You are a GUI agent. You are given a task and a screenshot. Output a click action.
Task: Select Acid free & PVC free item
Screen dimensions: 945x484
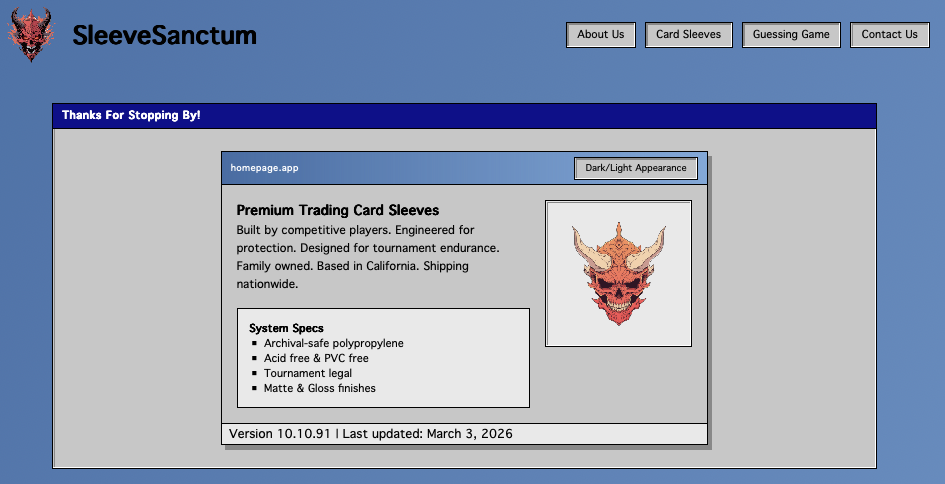tap(316, 358)
